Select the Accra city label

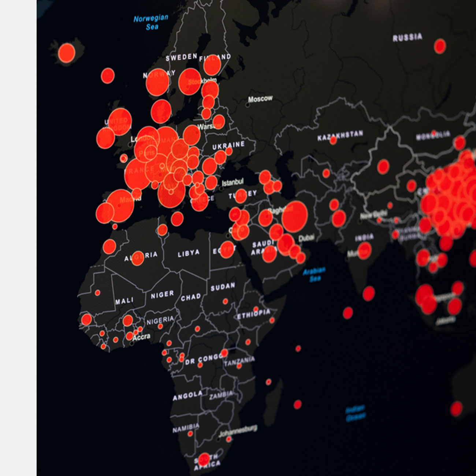click(x=141, y=337)
